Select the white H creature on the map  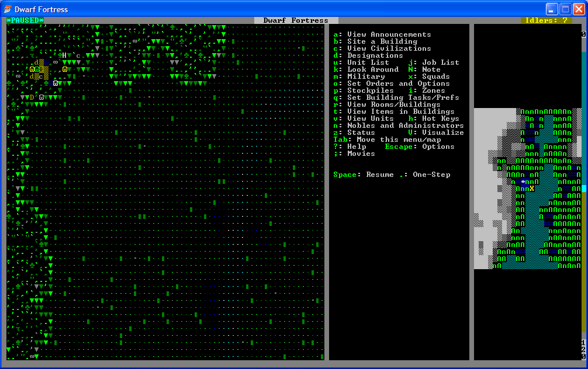click(64, 55)
